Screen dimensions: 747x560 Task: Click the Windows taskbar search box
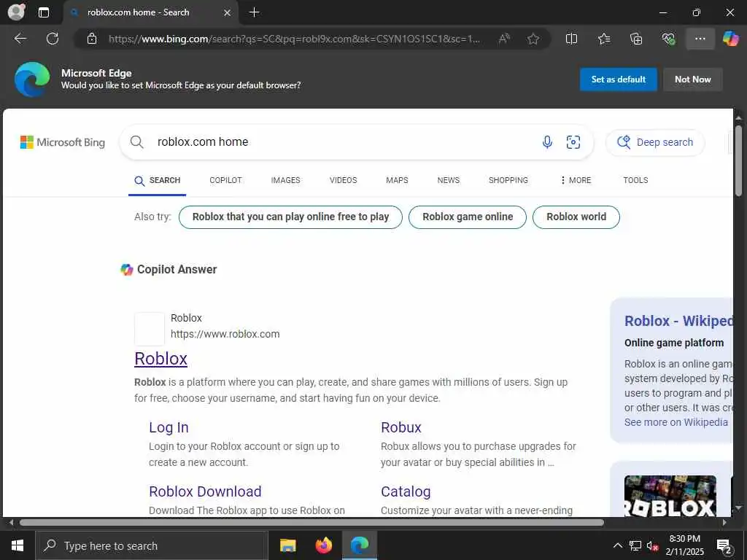(151, 545)
